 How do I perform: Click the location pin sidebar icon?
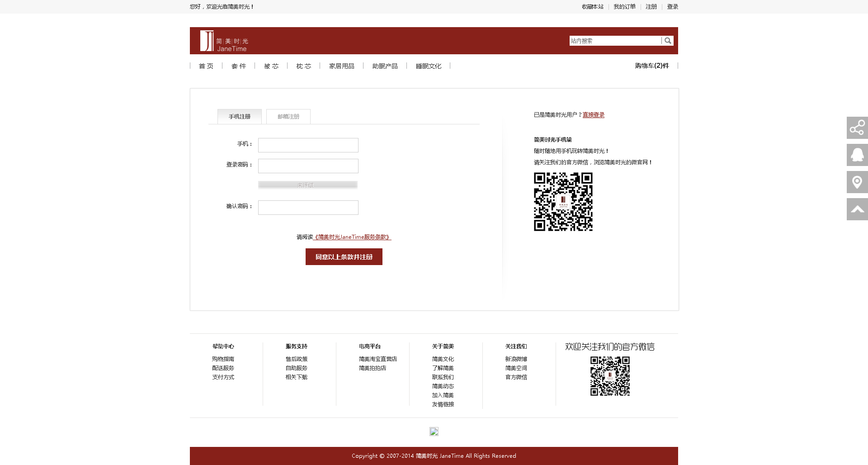click(857, 182)
